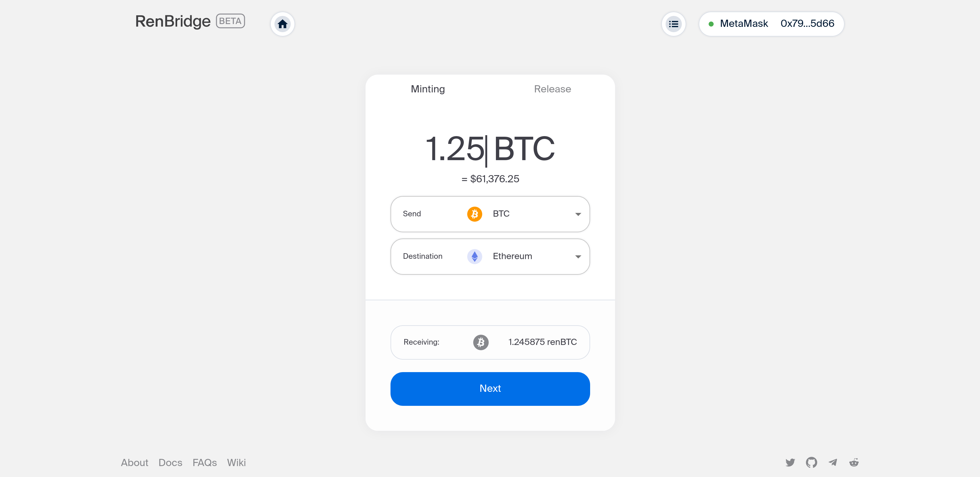Expand the Destination chain dropdown arrow
The image size is (980, 477).
(x=578, y=257)
